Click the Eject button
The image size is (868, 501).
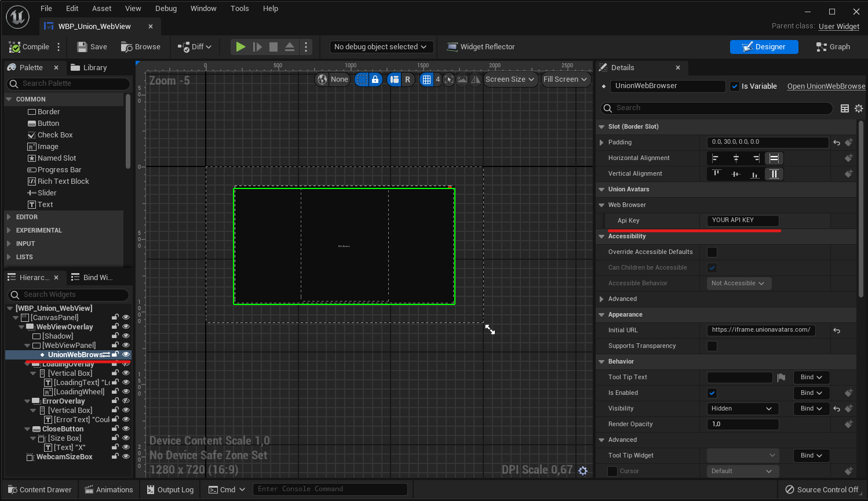click(290, 47)
